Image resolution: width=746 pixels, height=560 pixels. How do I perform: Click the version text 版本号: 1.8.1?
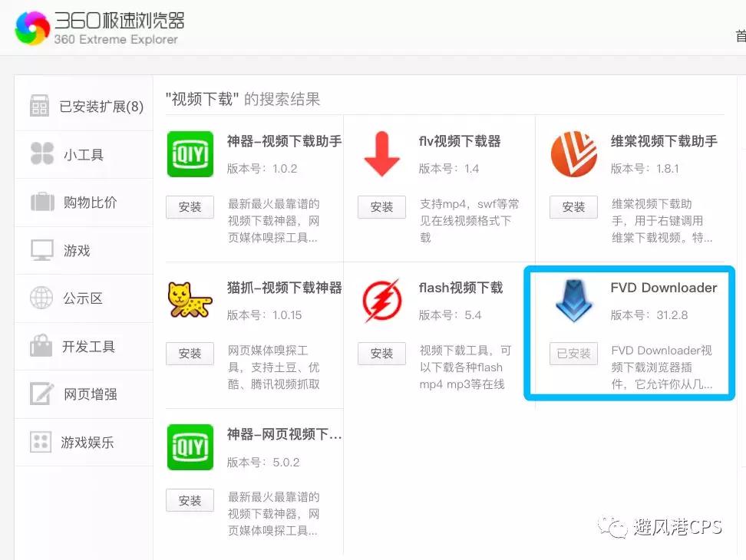pyautogui.click(x=645, y=169)
